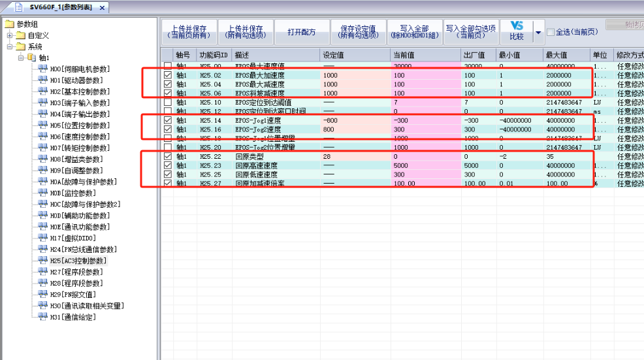The width and height of the screenshot is (644, 360).
Task: Check the H25.10 EPOS定位到达阈值 row checkbox
Action: [168, 103]
